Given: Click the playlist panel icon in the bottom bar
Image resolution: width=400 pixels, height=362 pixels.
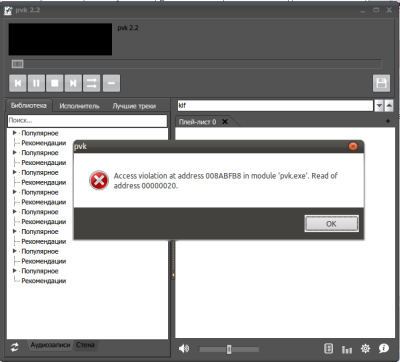Looking at the screenshot, I should point(328,349).
